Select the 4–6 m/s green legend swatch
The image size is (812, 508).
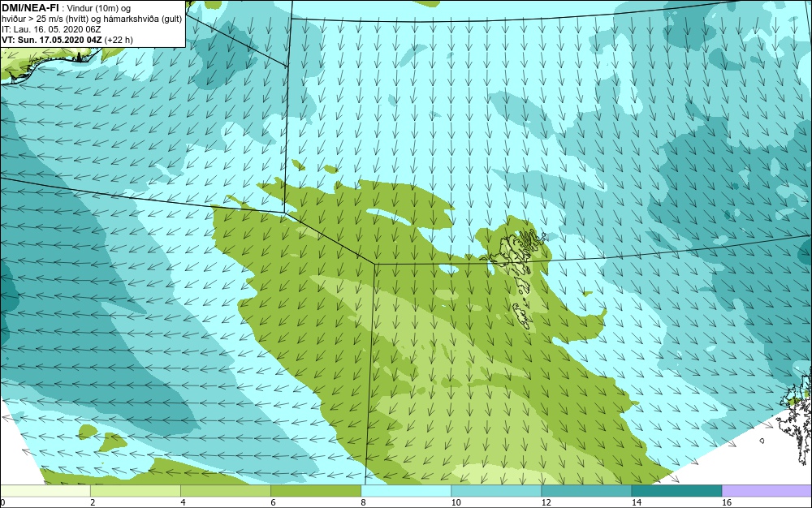click(225, 491)
